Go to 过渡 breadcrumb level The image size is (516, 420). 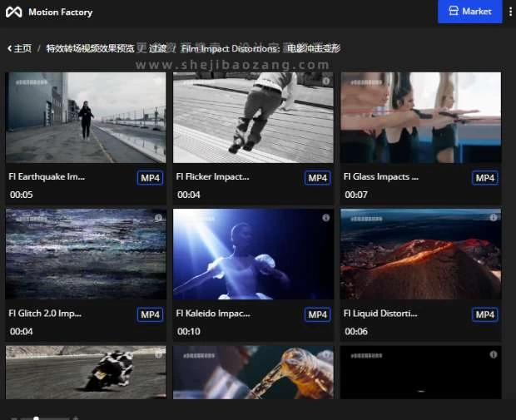point(157,48)
